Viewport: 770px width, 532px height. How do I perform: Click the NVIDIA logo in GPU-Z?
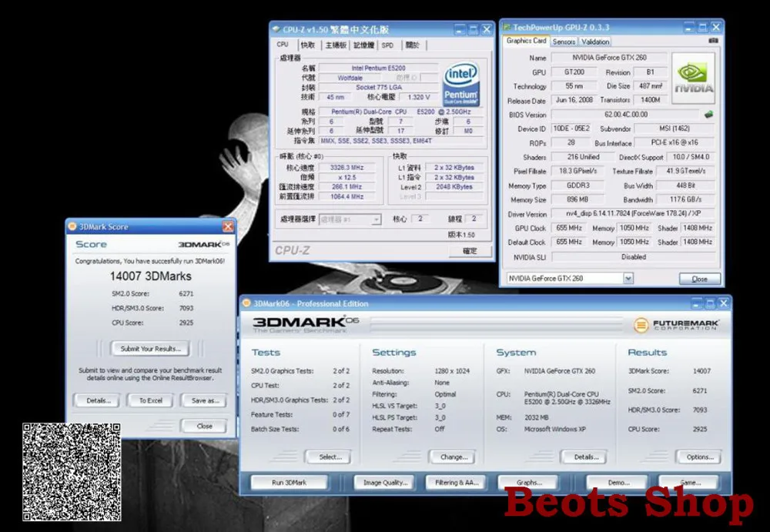pyautogui.click(x=694, y=78)
